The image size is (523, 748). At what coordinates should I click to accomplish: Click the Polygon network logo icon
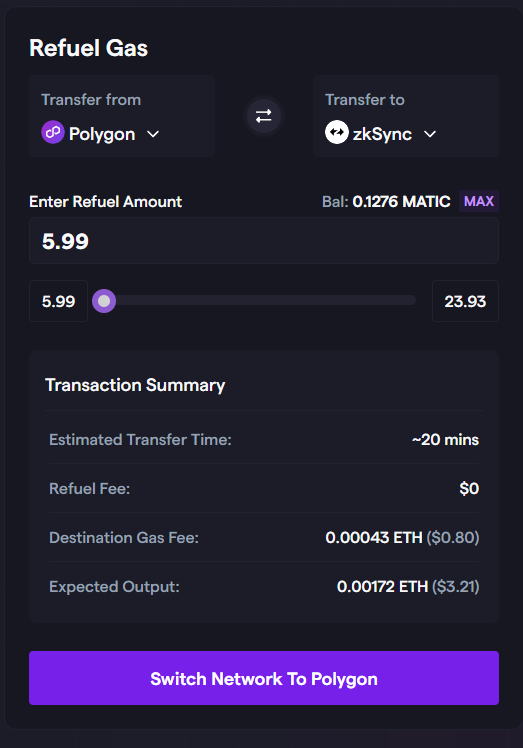pyautogui.click(x=53, y=132)
